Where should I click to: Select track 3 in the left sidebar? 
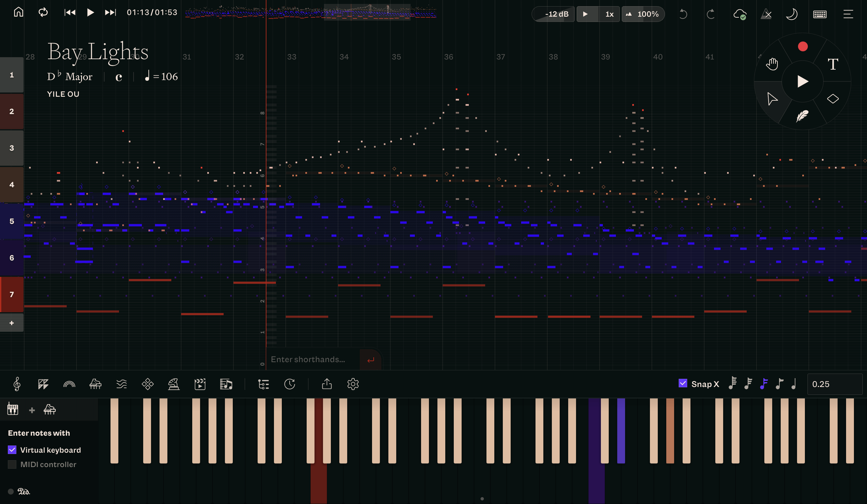(x=11, y=148)
